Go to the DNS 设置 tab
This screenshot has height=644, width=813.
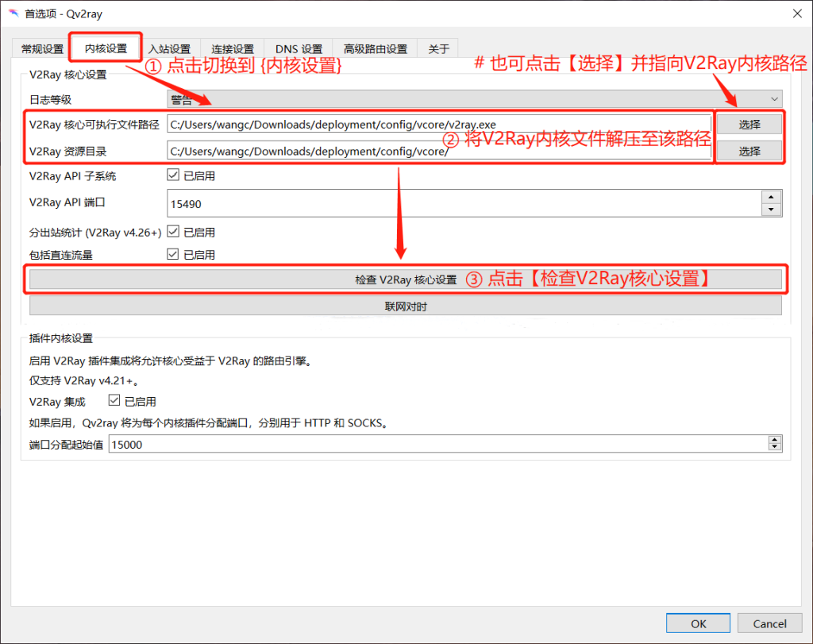[x=299, y=48]
